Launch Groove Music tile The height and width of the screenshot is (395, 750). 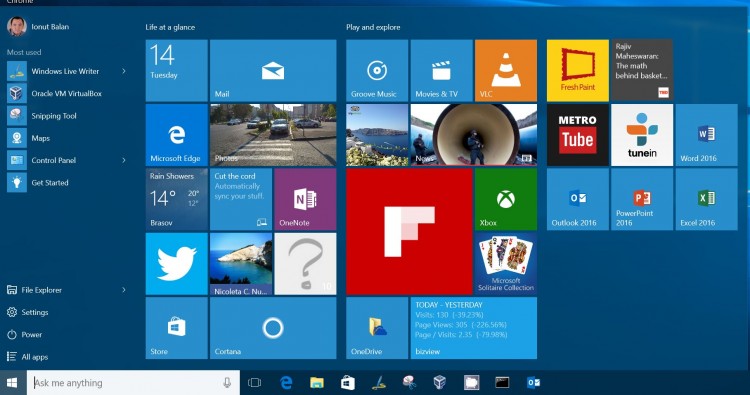coord(377,70)
